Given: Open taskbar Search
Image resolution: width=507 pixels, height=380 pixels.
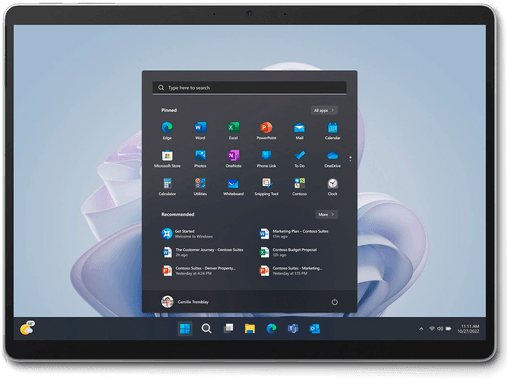Looking at the screenshot, I should (206, 329).
